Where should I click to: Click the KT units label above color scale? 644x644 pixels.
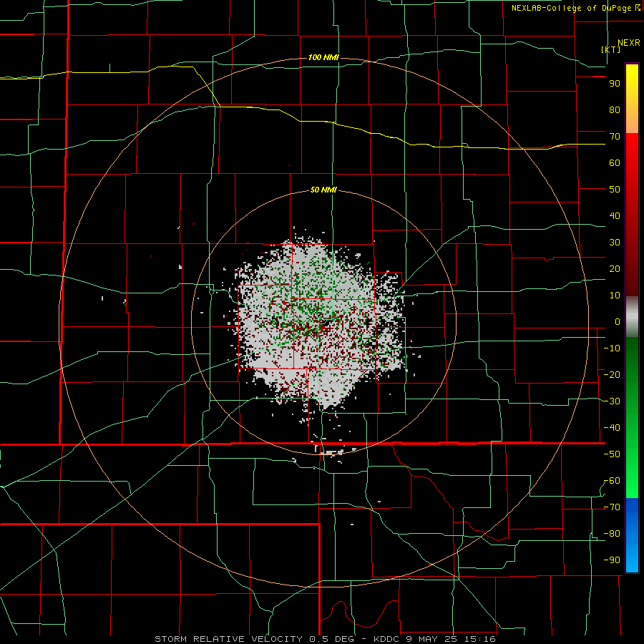[x=610, y=49]
